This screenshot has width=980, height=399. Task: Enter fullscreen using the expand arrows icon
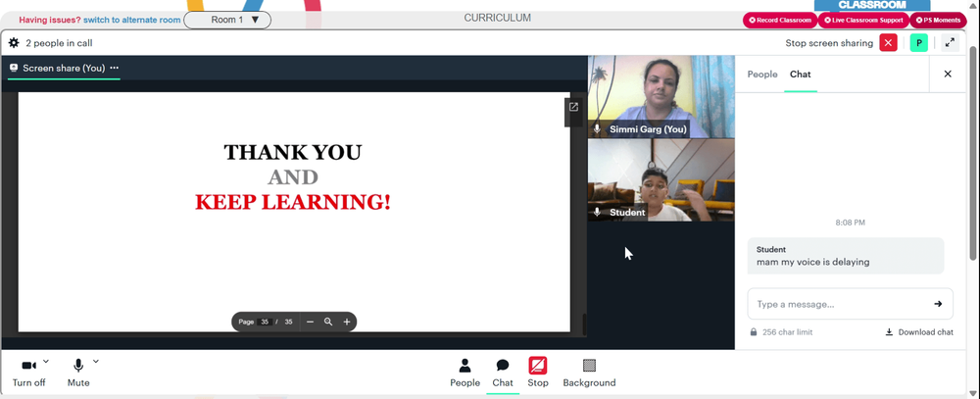coord(950,42)
